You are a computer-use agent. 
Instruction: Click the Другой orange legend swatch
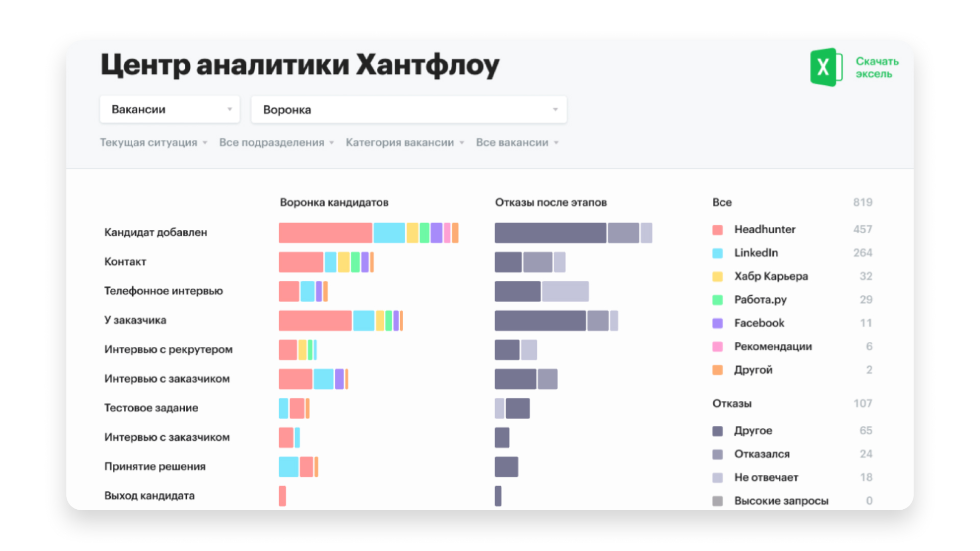[x=717, y=370]
